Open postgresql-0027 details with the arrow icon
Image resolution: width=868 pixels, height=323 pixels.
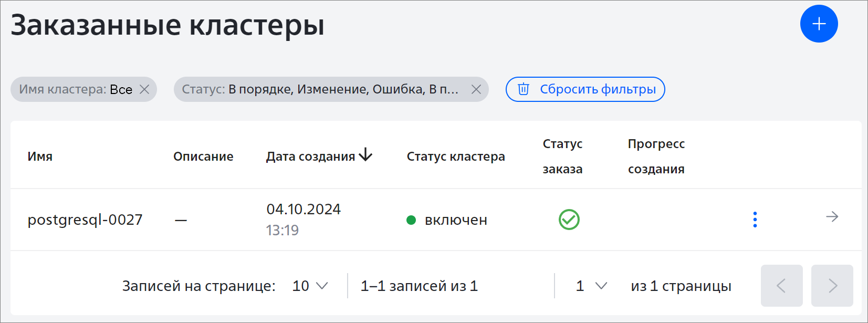pos(832,216)
